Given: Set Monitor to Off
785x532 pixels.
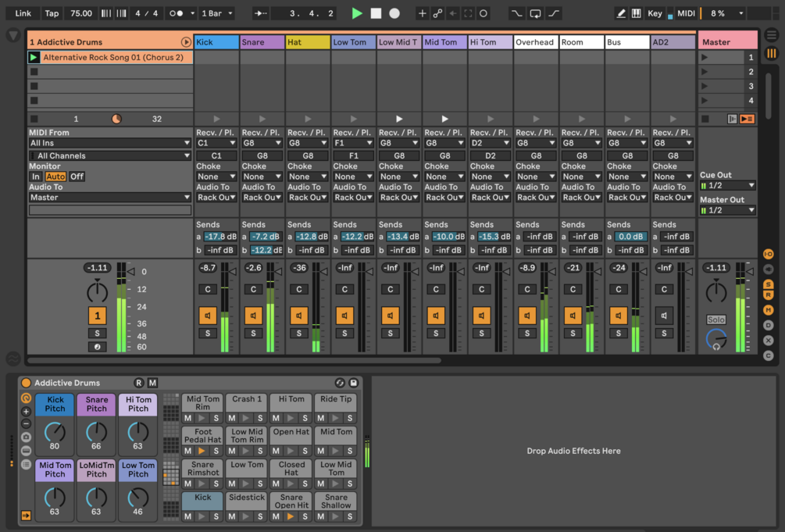Looking at the screenshot, I should click(x=77, y=177).
